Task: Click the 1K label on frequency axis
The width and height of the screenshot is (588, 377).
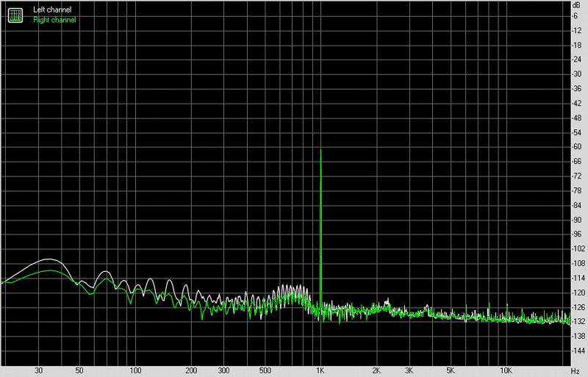Action: click(320, 370)
